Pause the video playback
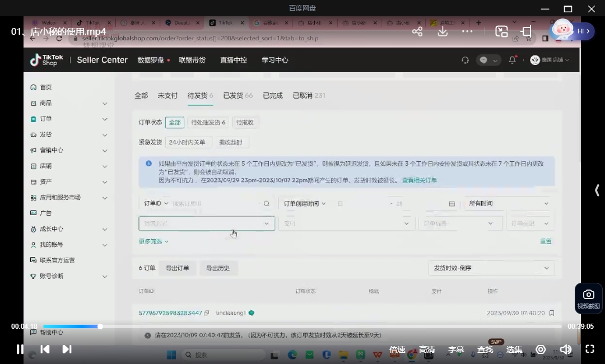The height and width of the screenshot is (364, 605). click(20, 349)
